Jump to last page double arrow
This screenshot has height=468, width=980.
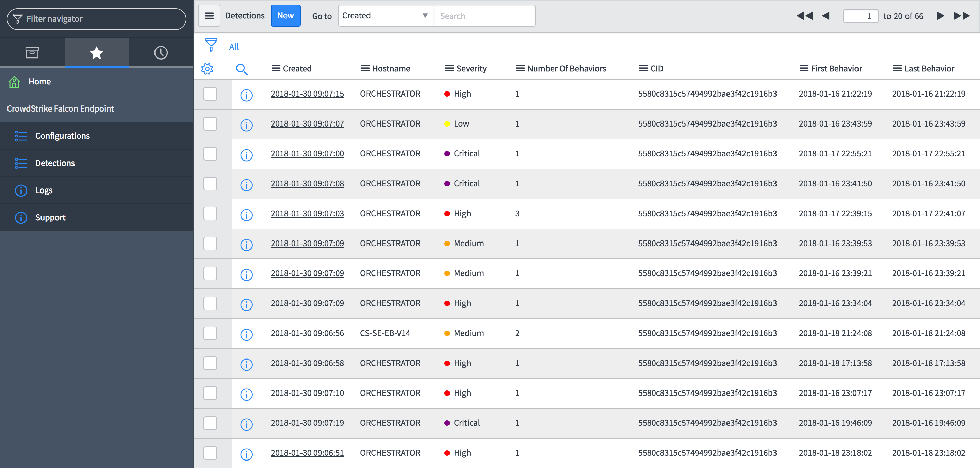pyautogui.click(x=961, y=16)
